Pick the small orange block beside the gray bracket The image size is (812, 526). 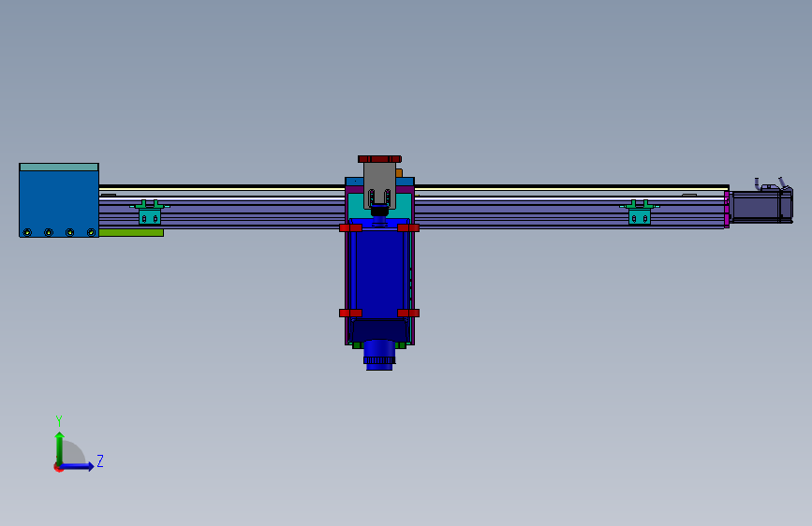click(399, 172)
